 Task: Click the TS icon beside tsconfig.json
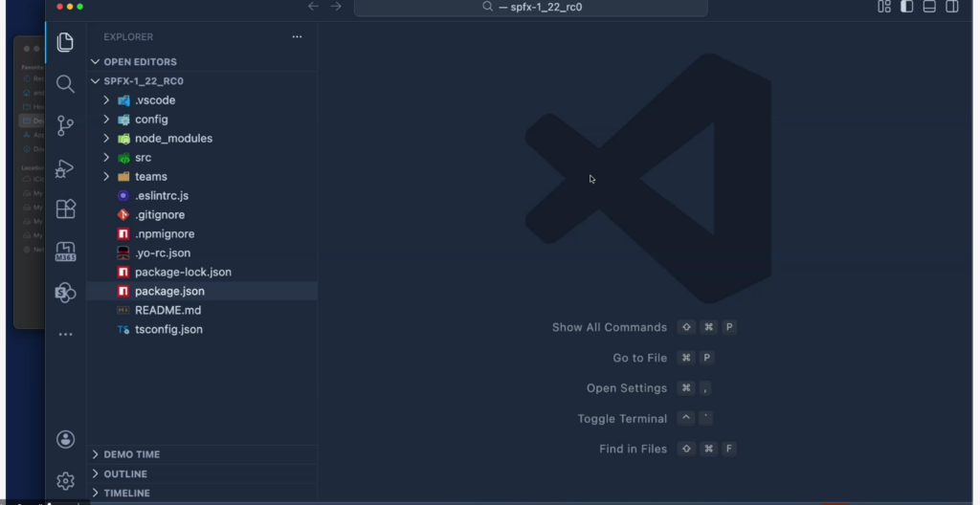tap(123, 329)
